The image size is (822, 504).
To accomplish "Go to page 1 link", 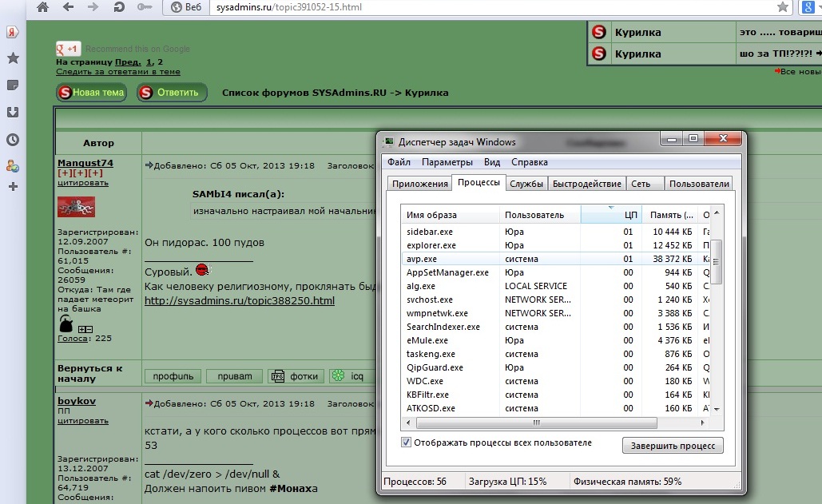I will click(149, 62).
